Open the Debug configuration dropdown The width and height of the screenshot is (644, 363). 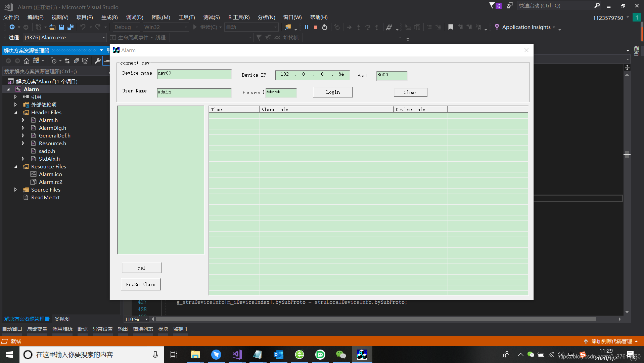[x=126, y=27]
